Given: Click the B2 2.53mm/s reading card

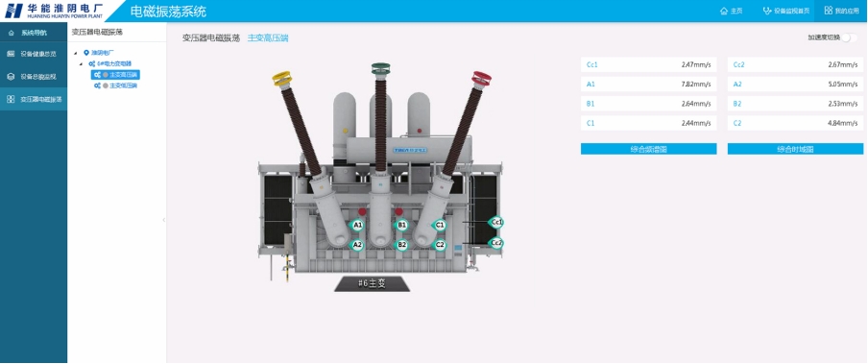Looking at the screenshot, I should 795,104.
